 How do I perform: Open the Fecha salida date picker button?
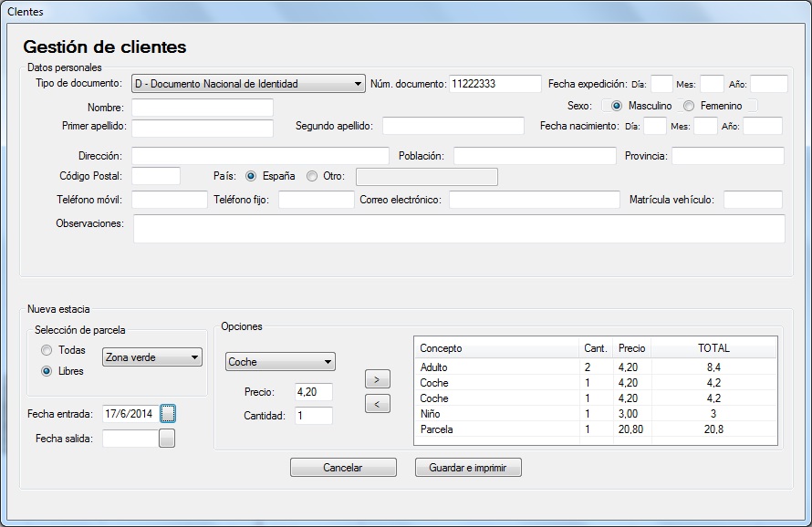point(167,439)
